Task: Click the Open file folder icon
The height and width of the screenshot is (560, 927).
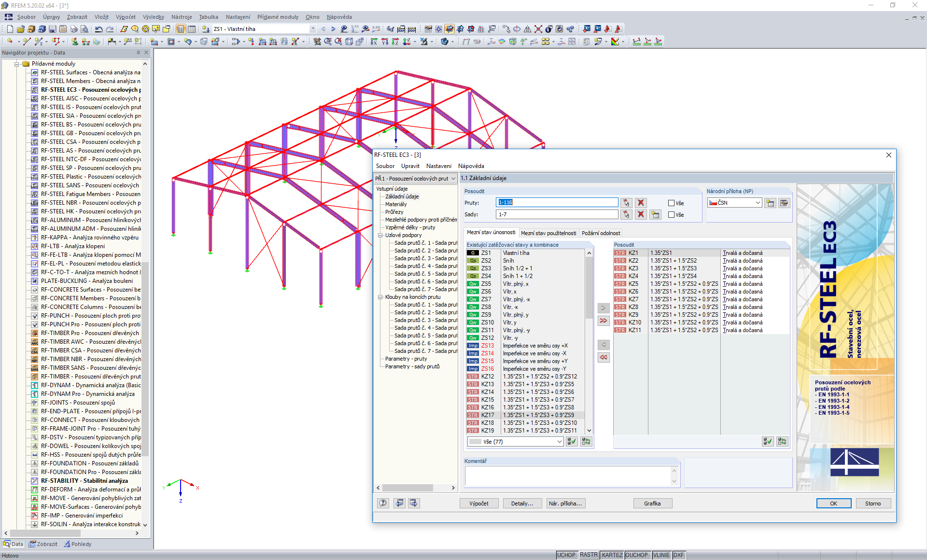Action: tap(20, 29)
